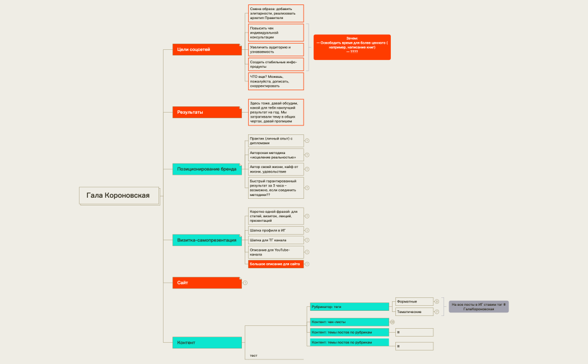Select the Контент main topic

206,342
